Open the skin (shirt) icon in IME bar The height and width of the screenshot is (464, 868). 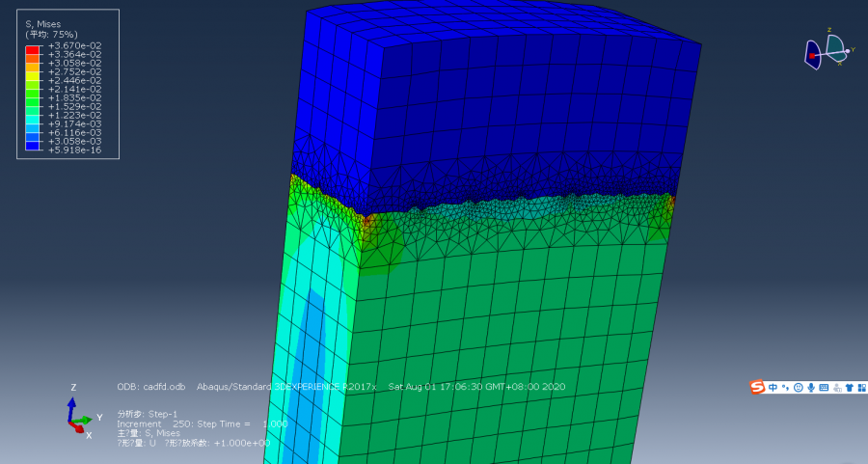tap(849, 387)
